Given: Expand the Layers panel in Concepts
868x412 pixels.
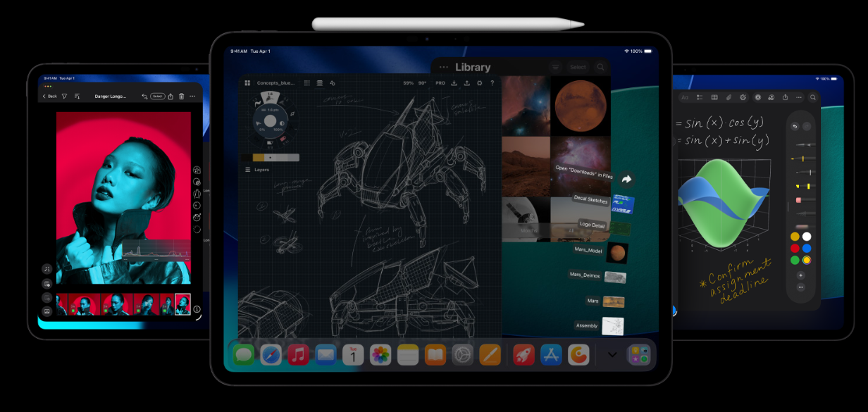Looking at the screenshot, I should point(247,170).
